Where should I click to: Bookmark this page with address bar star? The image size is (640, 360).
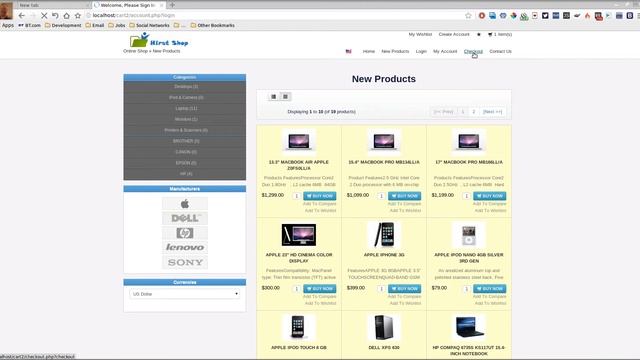[468, 16]
